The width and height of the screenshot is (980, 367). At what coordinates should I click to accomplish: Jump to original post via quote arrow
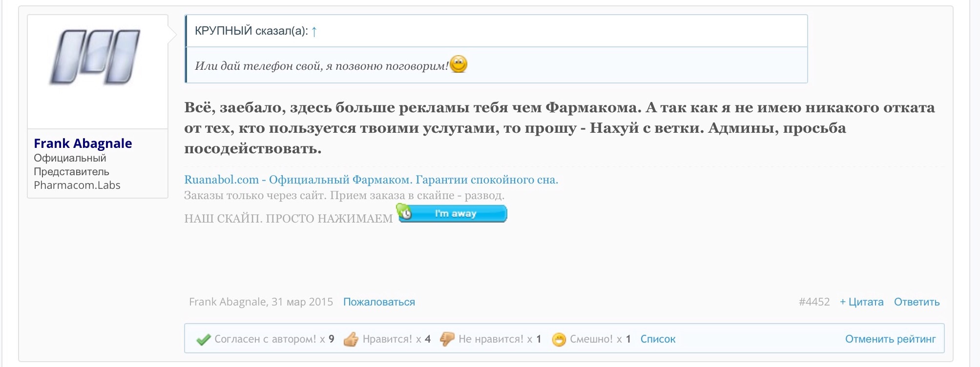coord(314,32)
